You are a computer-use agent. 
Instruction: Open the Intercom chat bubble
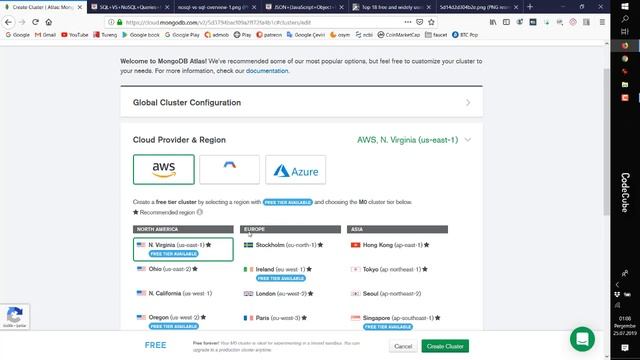pyautogui.click(x=582, y=339)
